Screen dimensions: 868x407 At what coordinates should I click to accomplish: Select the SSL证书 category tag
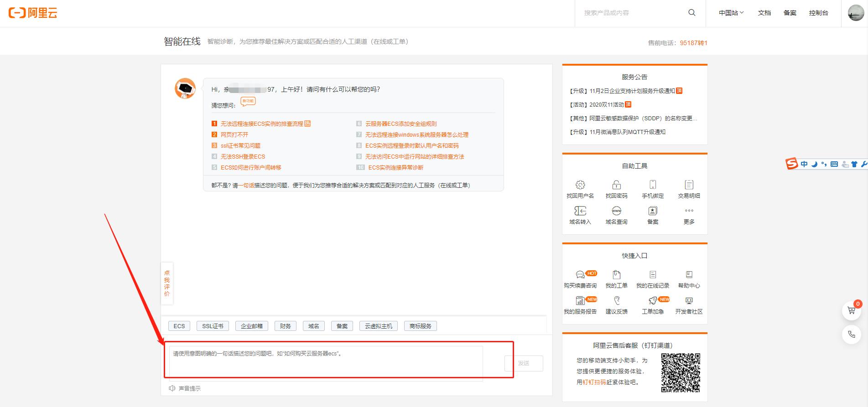[213, 326]
